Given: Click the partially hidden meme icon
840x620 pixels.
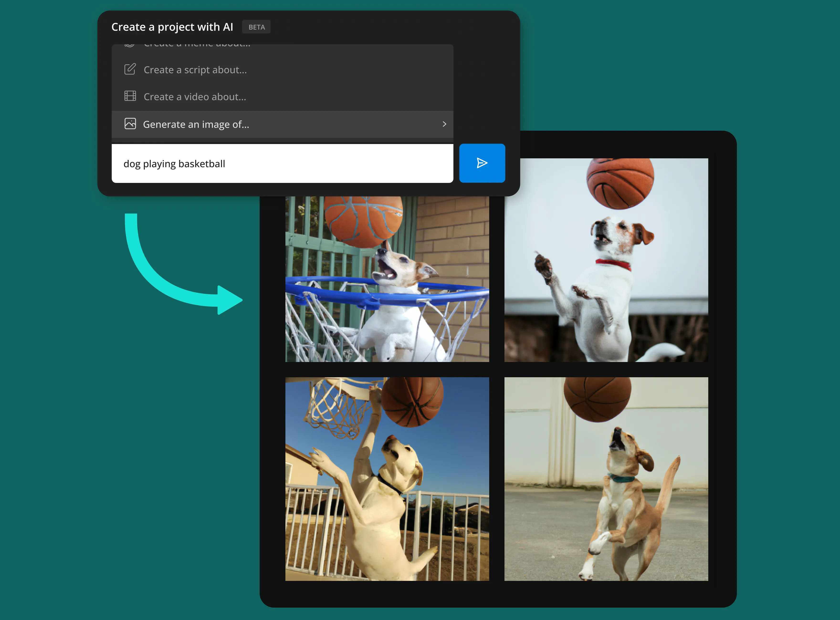Looking at the screenshot, I should coord(130,45).
